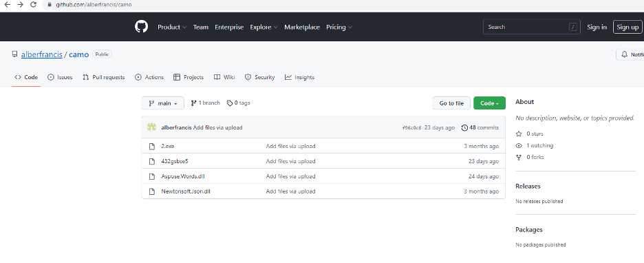Open the Projects tab

(189, 77)
